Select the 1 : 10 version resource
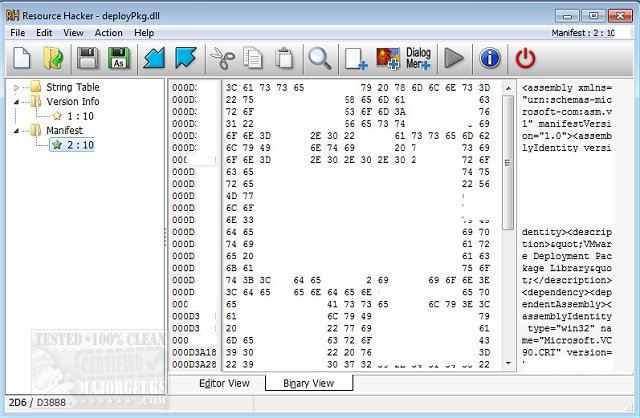 (x=81, y=116)
